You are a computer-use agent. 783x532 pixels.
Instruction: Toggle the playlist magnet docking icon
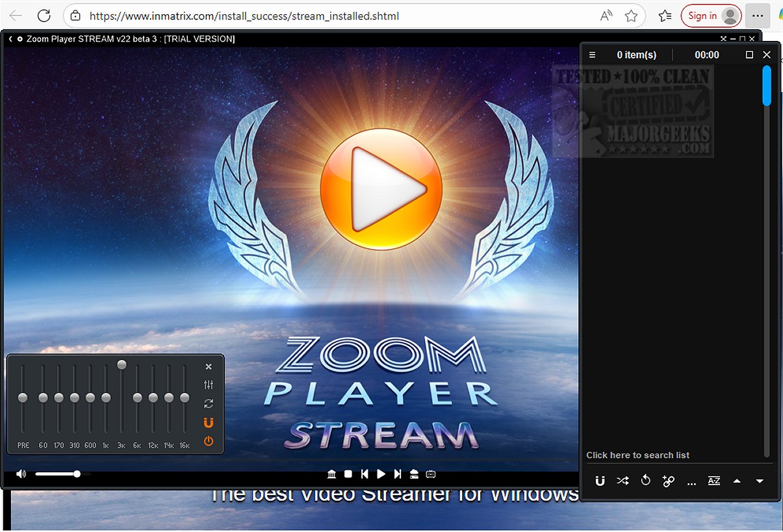[600, 481]
